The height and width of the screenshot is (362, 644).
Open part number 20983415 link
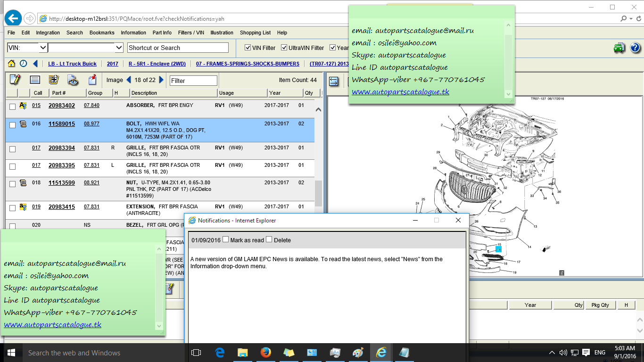point(62,206)
